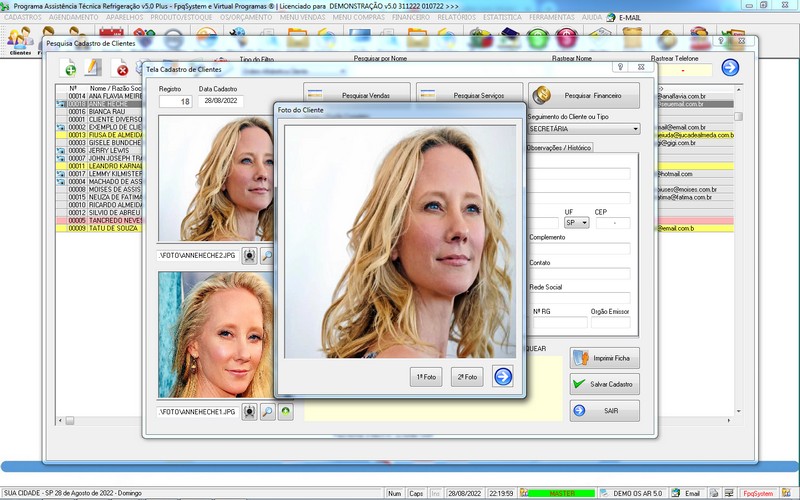This screenshot has width=800, height=500.
Task: Click magnifier icon beside ANNEHECHE2.JPG
Action: [x=267, y=256]
